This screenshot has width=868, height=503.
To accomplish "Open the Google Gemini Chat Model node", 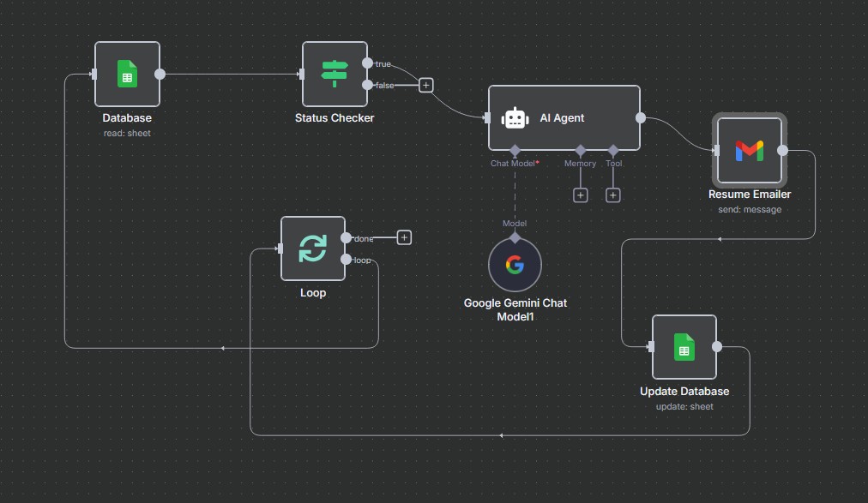I will pos(515,265).
